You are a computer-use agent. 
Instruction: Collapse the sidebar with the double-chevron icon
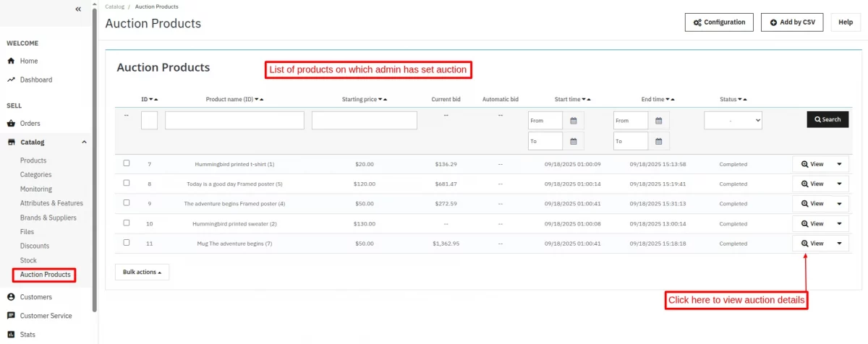click(78, 9)
